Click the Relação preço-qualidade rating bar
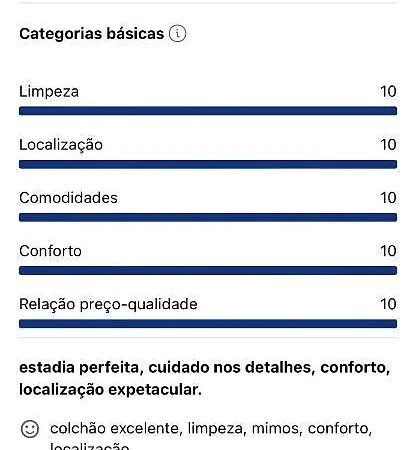Viewport: 416px width, 450px height. [x=208, y=324]
